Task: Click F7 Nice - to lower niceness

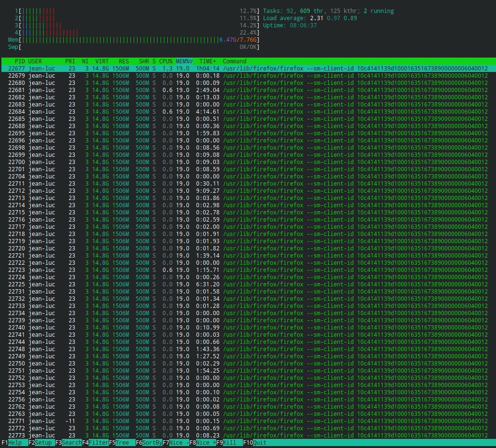Action: pos(176,443)
